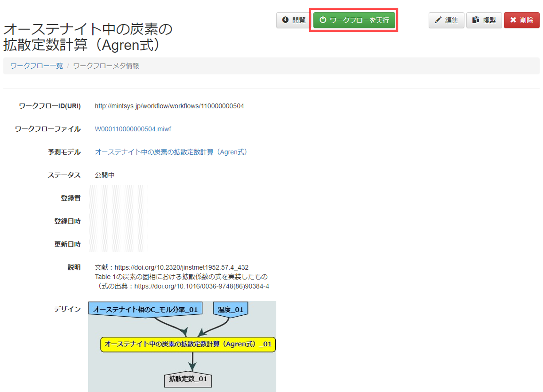The image size is (543, 392).
Task: Delete this workflow using 削除
Action: coord(521,20)
